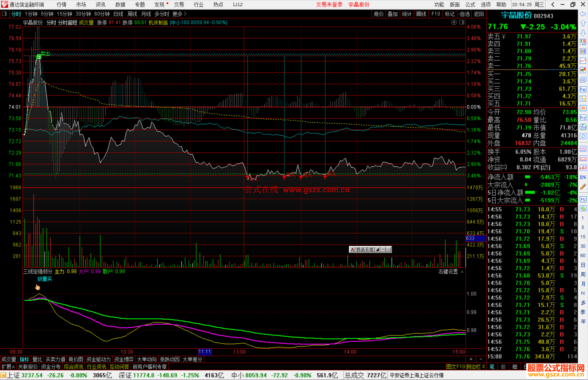Click the back arrow icon in right sidebar
588x380 pixels.
point(583,14)
